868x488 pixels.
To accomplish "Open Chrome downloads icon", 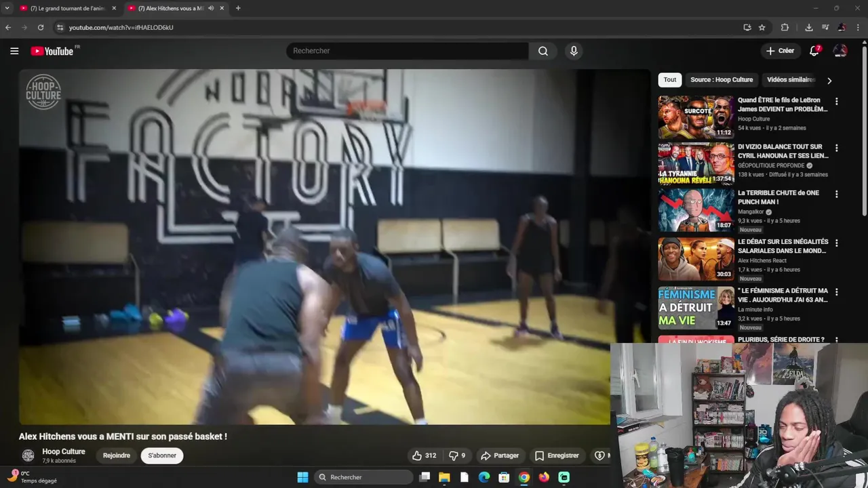I will click(809, 27).
